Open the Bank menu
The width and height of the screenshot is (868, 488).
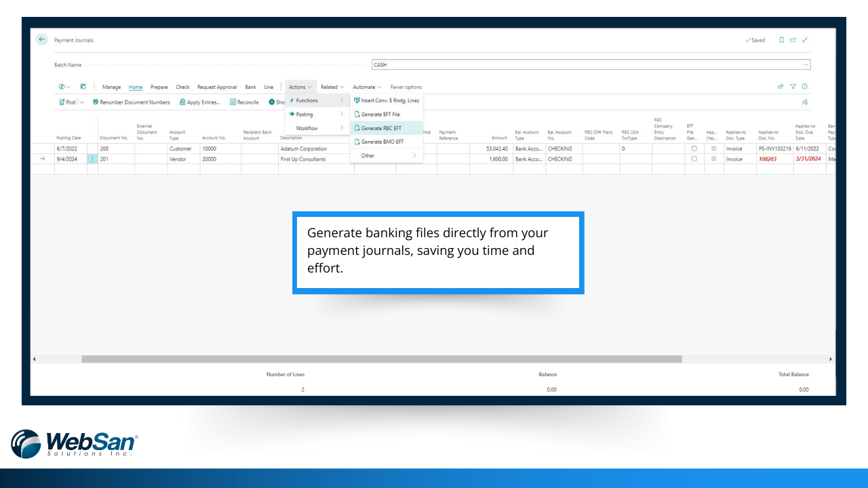tap(251, 87)
